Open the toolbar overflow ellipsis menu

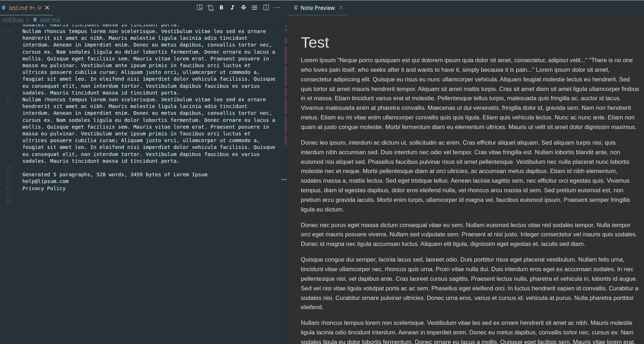pos(277,7)
